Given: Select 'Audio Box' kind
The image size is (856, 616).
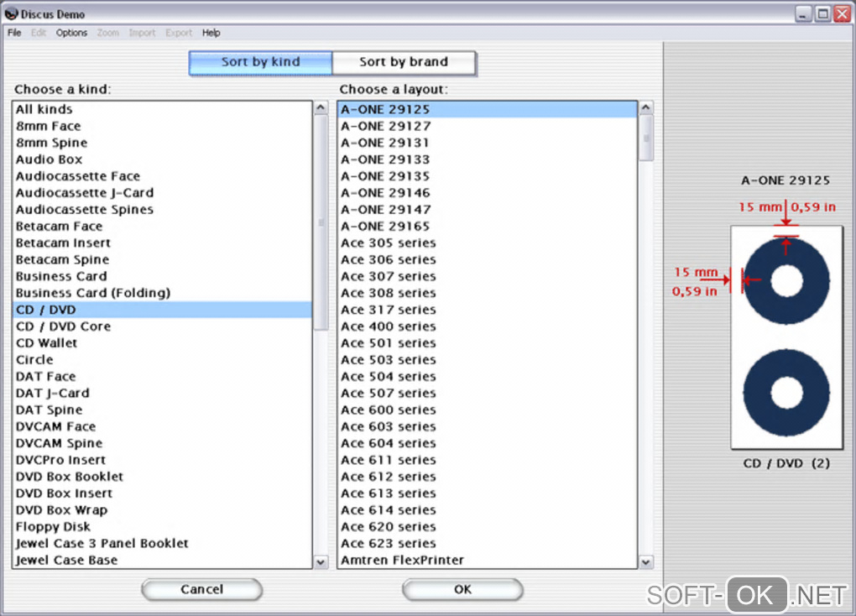Looking at the screenshot, I should coord(162,159).
